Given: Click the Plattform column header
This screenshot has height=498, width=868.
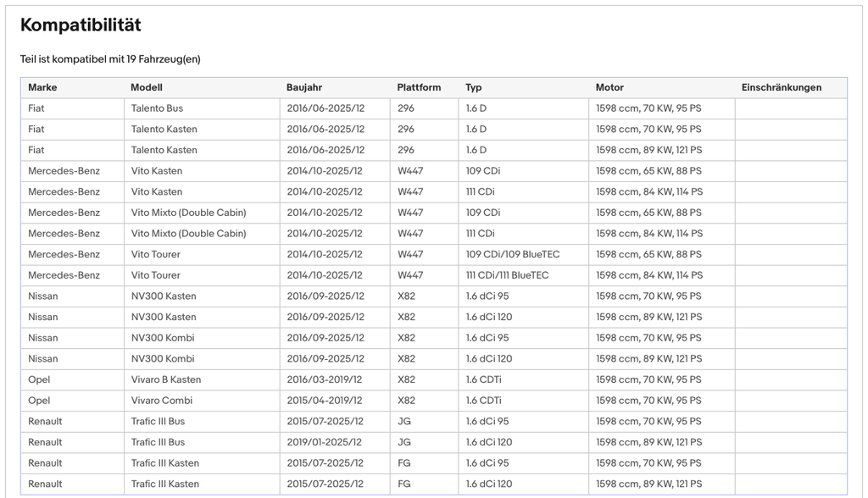Looking at the screenshot, I should point(419,87).
